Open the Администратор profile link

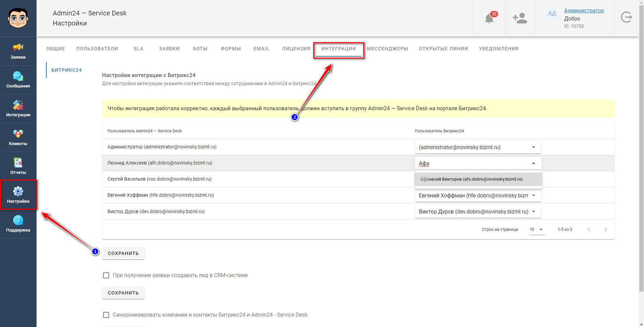(x=584, y=11)
